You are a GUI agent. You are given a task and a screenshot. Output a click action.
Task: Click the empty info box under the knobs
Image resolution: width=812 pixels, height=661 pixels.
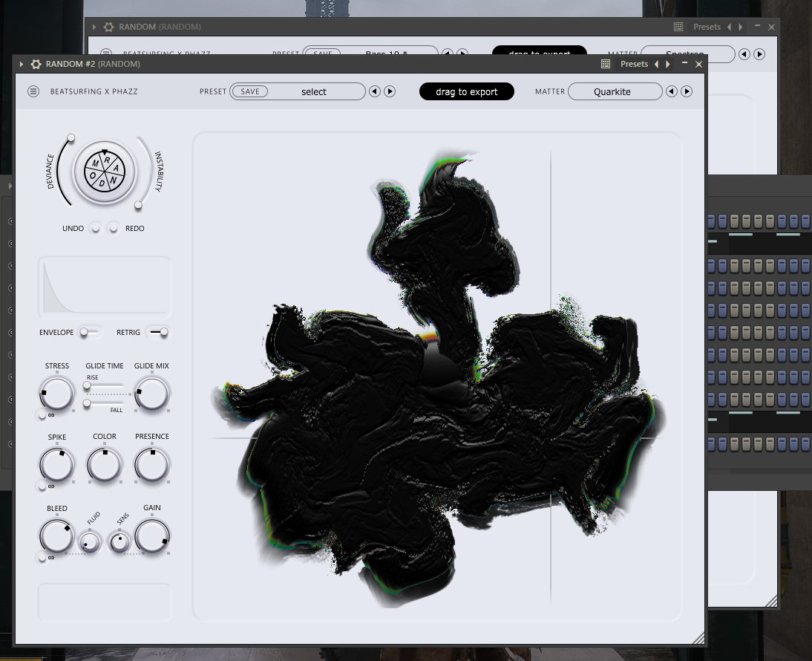[x=105, y=602]
